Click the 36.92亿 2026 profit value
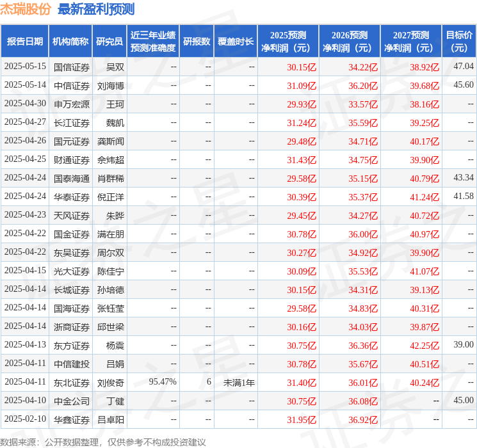The image size is (477, 448). tap(363, 420)
